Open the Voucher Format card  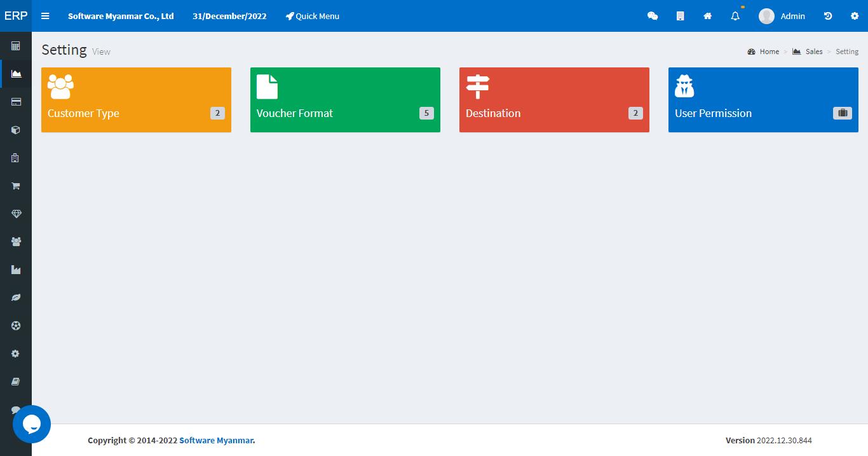[345, 100]
